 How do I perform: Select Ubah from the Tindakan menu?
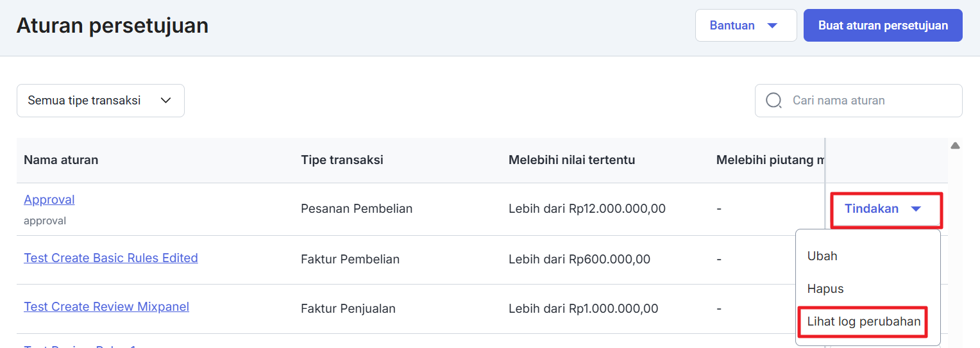pyautogui.click(x=822, y=256)
